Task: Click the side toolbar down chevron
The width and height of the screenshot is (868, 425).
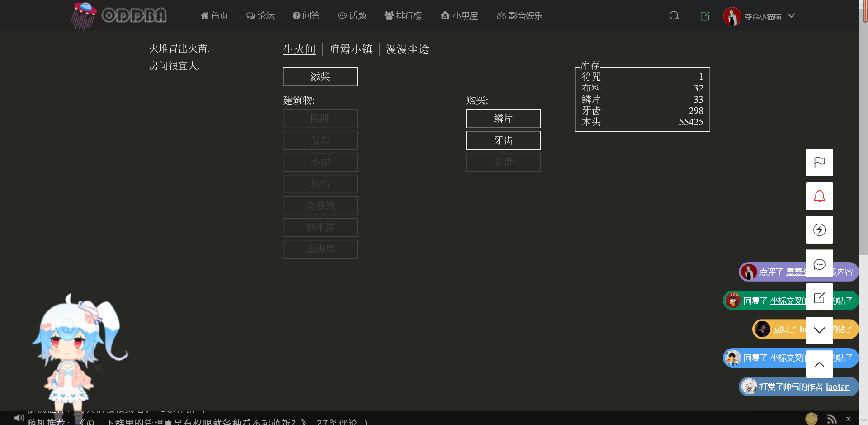Action: pyautogui.click(x=819, y=330)
